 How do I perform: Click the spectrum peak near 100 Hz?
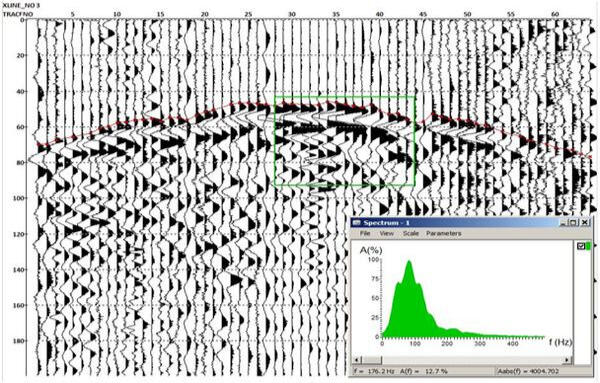tap(409, 262)
